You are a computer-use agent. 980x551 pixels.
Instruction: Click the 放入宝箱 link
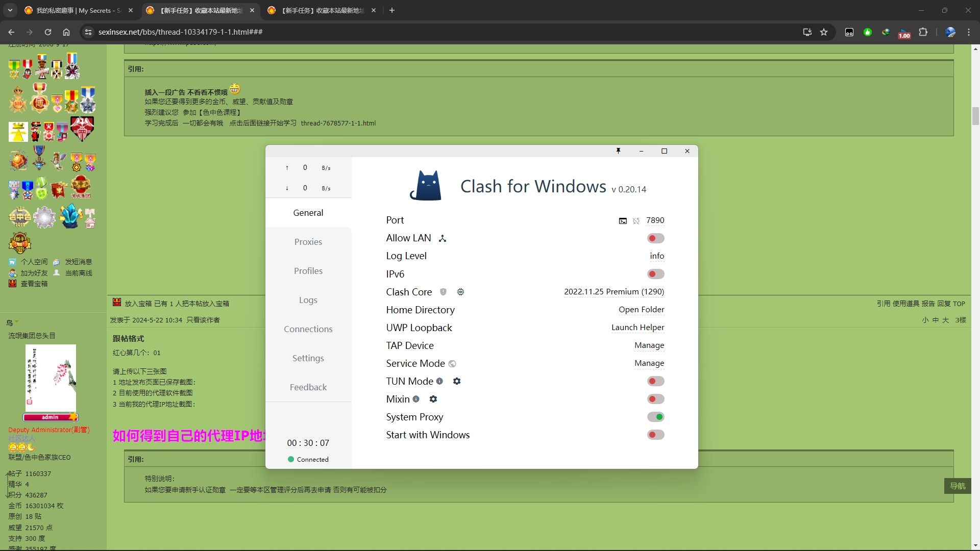coord(138,304)
